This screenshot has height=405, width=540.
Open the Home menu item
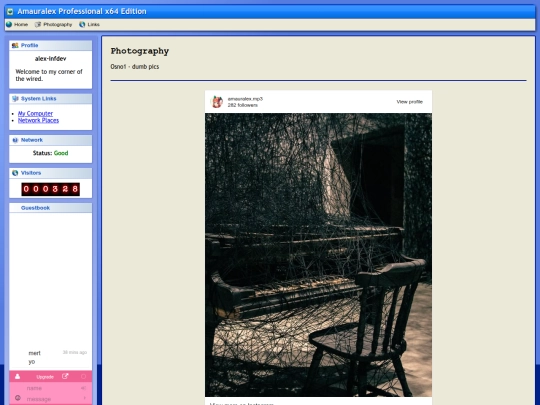[x=21, y=24]
